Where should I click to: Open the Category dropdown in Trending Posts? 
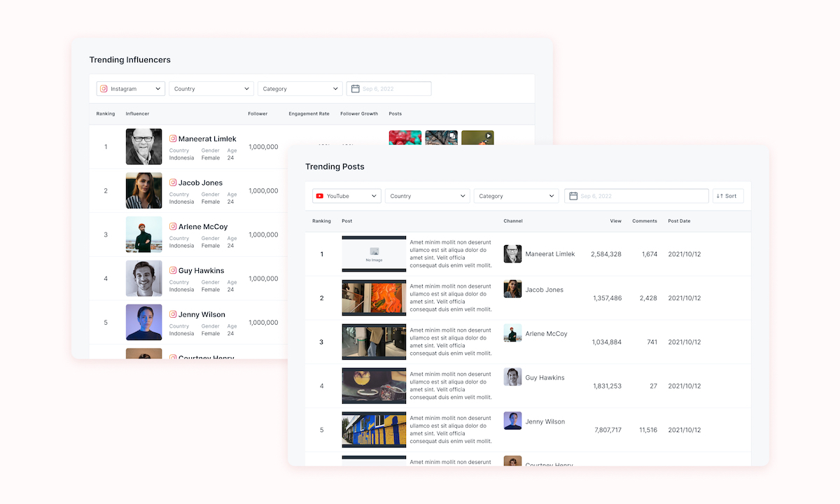[516, 196]
